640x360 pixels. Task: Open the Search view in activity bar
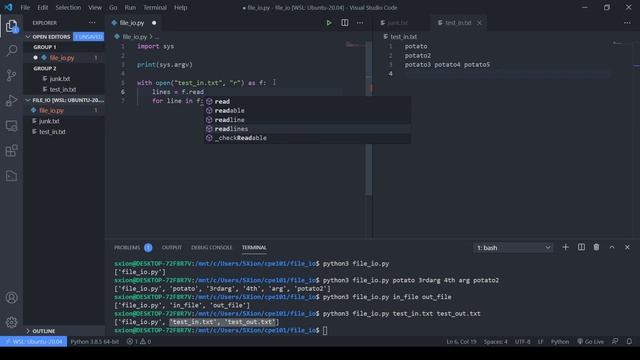[11, 51]
